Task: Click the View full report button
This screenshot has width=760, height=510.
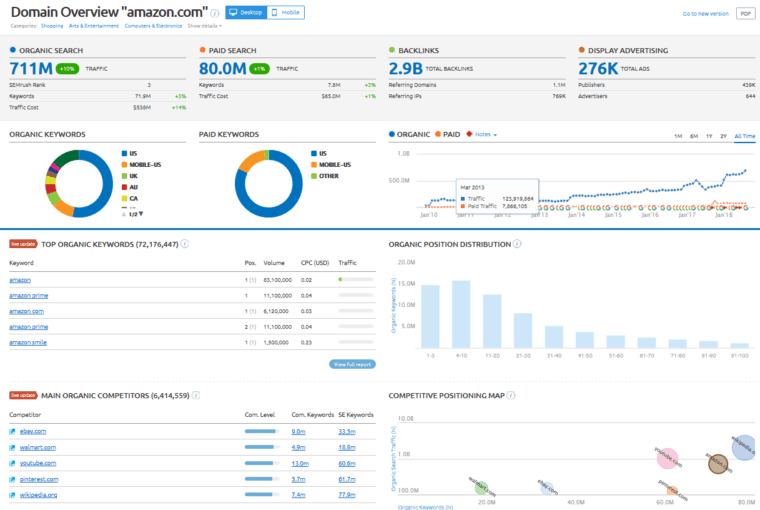Action: click(x=352, y=364)
